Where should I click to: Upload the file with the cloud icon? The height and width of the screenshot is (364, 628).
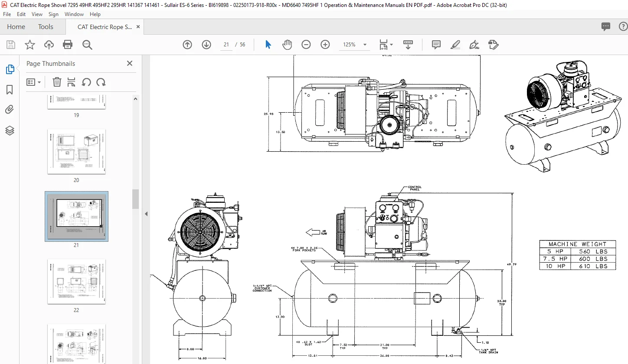[49, 45]
